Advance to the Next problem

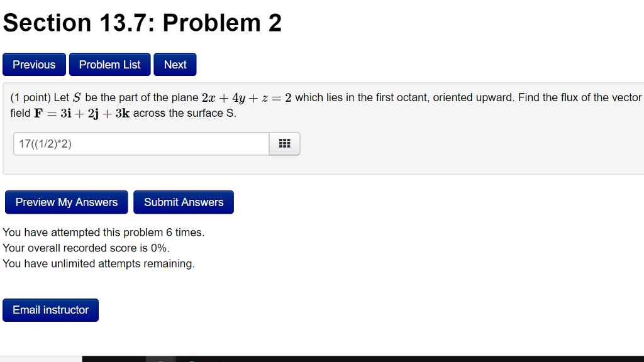(x=175, y=64)
